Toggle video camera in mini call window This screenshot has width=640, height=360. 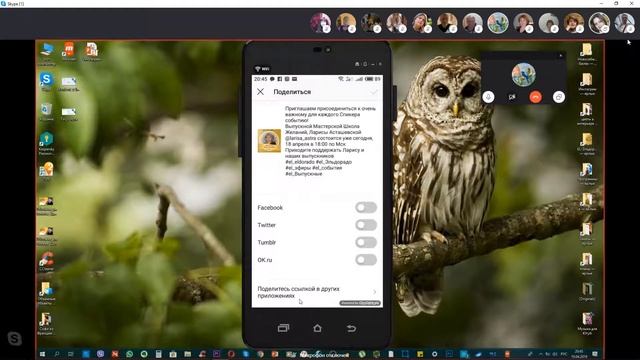[x=512, y=97]
